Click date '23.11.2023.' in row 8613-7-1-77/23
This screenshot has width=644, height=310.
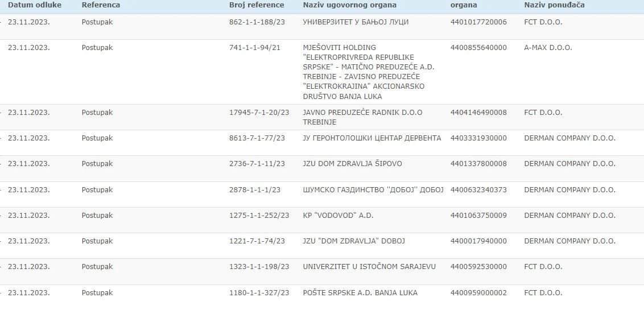29,138
